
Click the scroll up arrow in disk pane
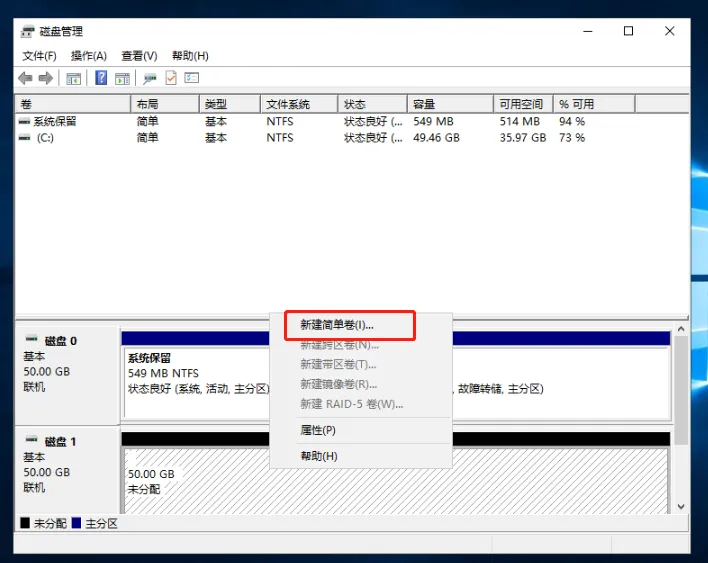click(681, 330)
